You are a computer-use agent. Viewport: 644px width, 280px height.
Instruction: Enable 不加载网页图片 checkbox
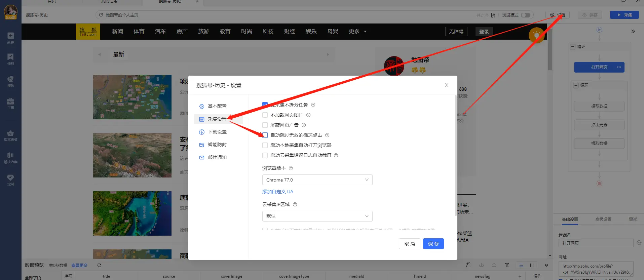coord(265,115)
